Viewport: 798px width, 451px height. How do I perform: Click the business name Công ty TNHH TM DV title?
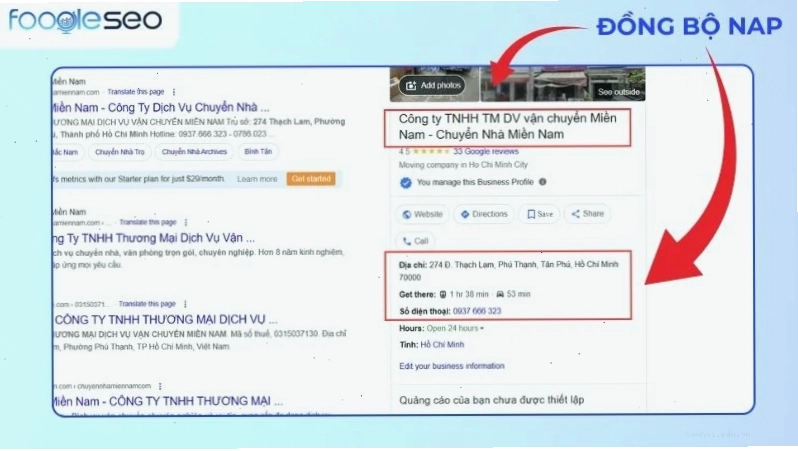[507, 126]
